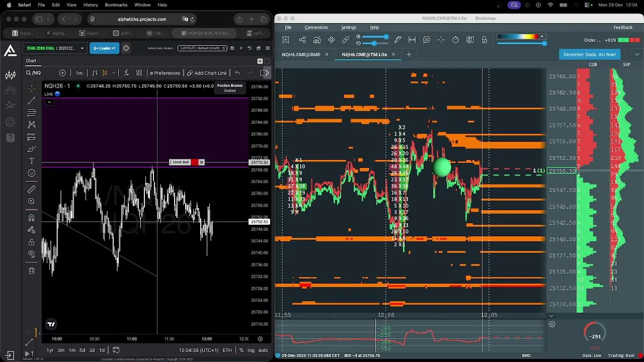This screenshot has width=644, height=362.
Task: Open Bookmap indicators chart icon
Action: [317, 40]
